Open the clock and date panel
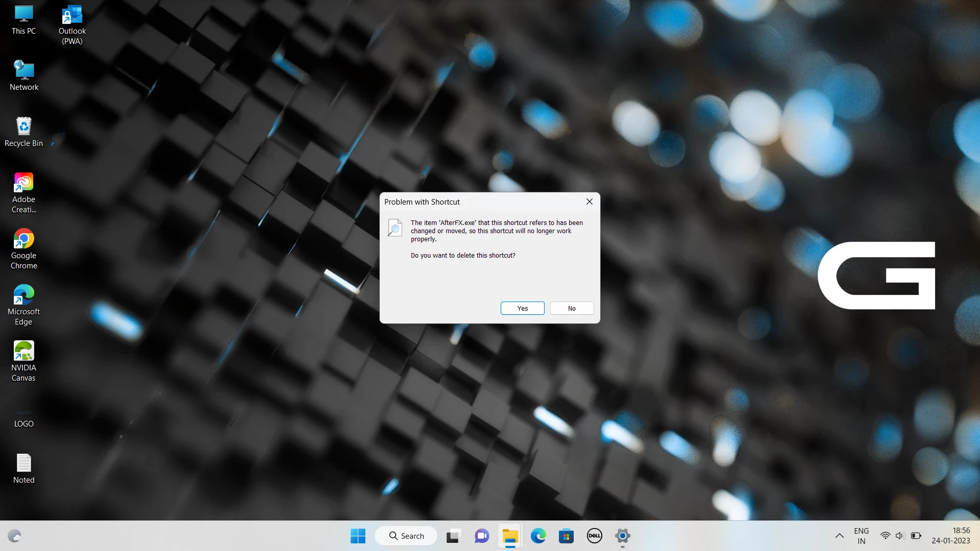 (950, 536)
